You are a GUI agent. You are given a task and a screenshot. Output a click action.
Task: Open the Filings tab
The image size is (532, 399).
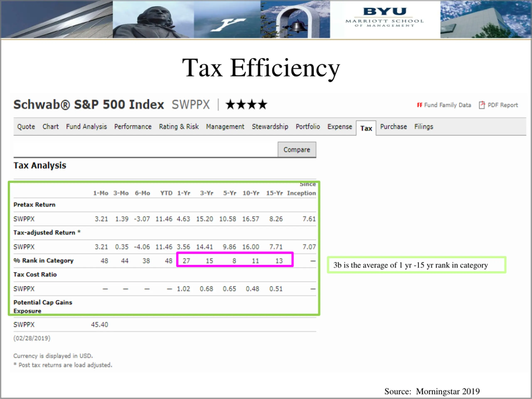click(x=424, y=127)
